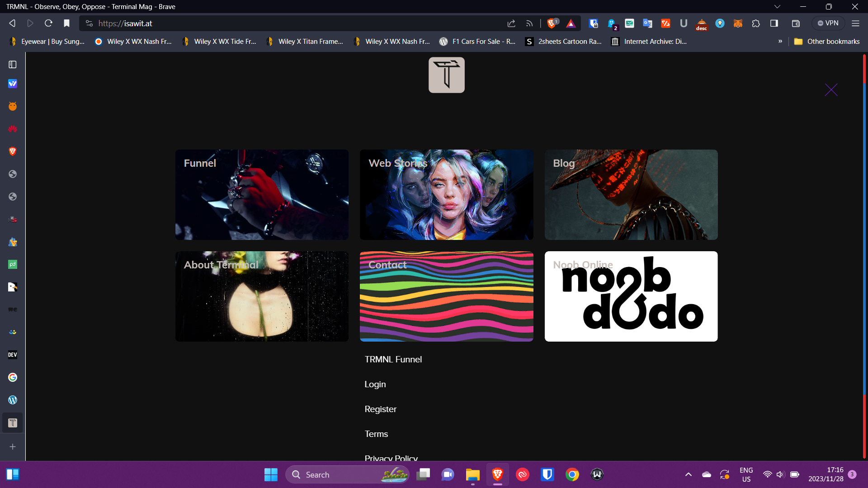Click the Login link

[375, 384]
